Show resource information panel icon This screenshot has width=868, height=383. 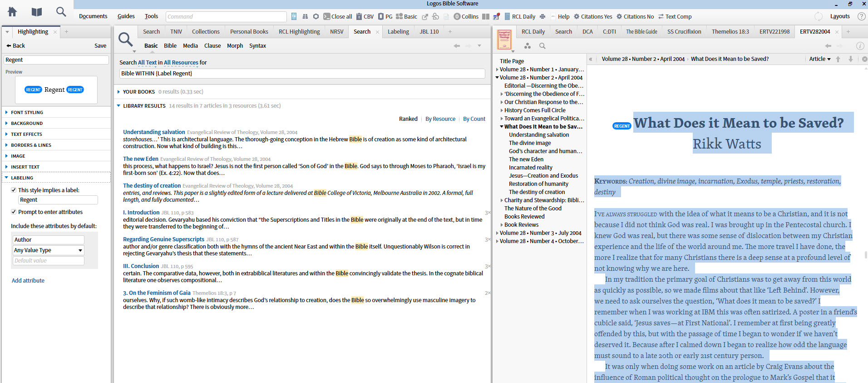pos(860,46)
